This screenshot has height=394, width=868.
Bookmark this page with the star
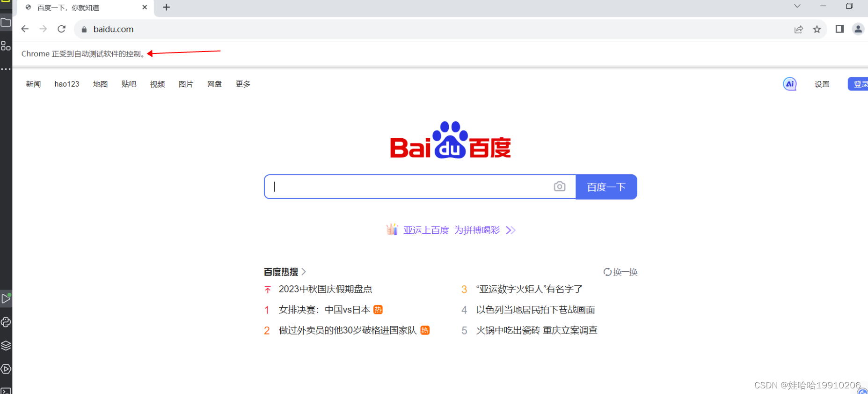(817, 30)
